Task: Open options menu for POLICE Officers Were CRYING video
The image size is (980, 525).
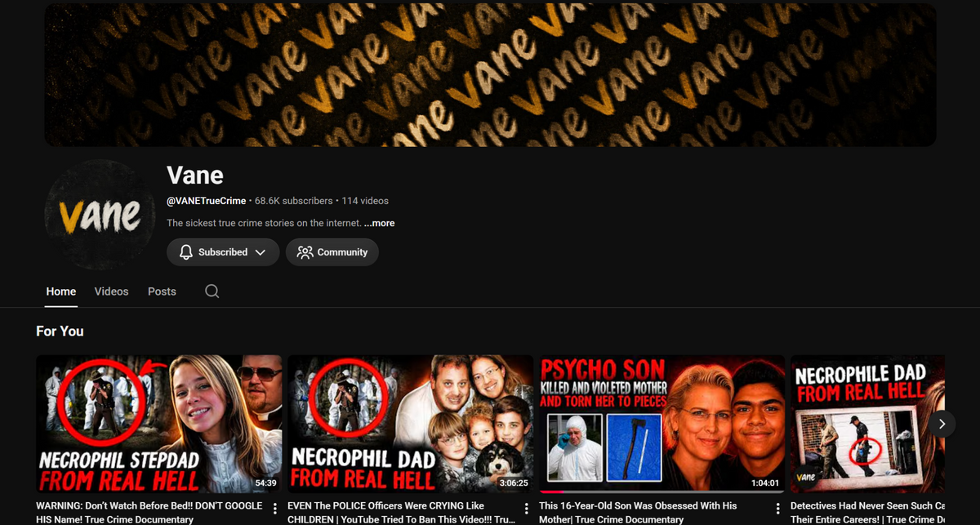Action: click(527, 509)
